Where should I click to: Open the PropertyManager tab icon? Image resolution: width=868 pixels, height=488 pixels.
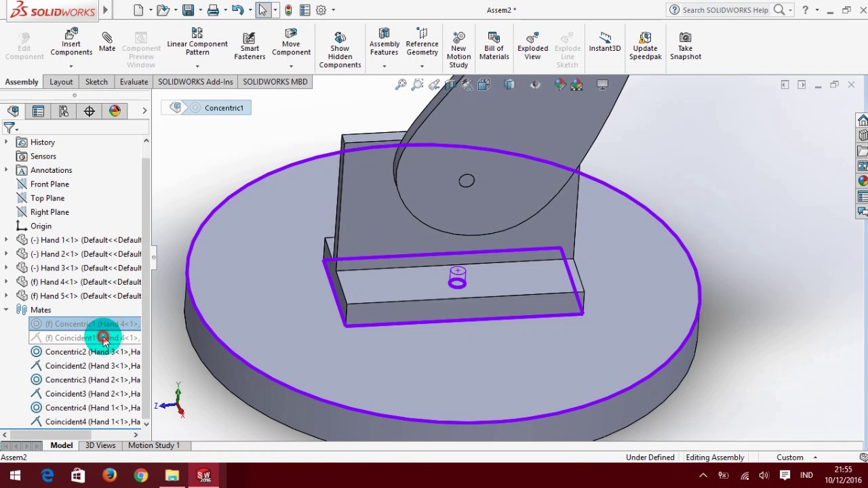[x=38, y=111]
